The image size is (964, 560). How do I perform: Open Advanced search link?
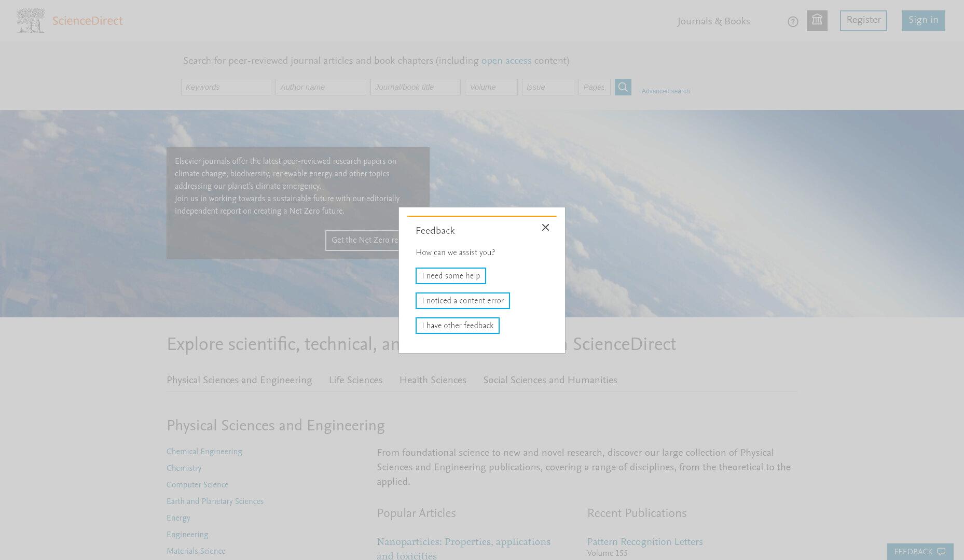click(666, 91)
